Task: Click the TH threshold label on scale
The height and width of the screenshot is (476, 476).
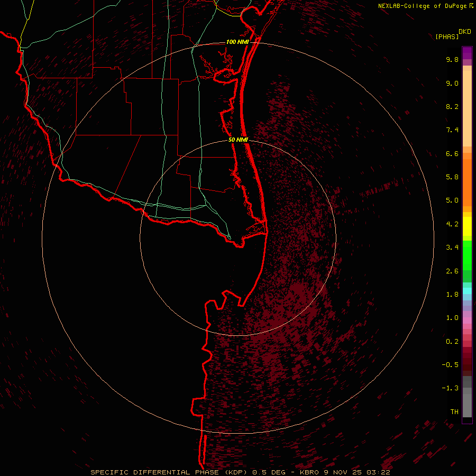Action: point(454,412)
